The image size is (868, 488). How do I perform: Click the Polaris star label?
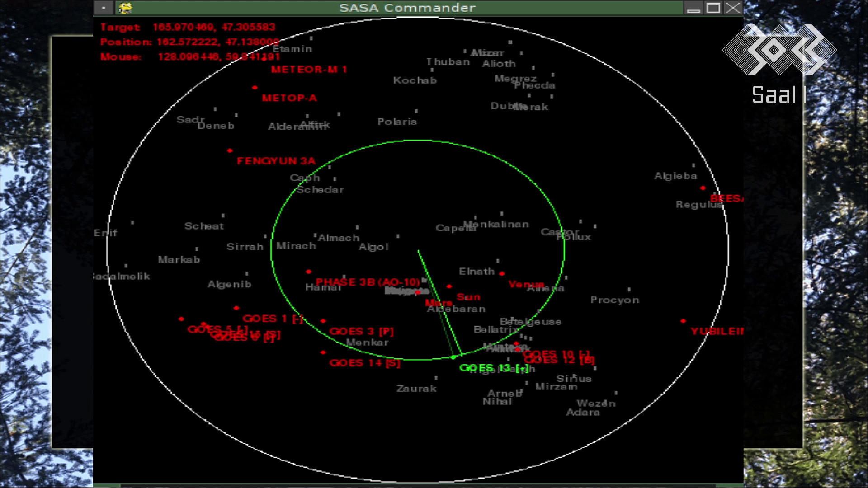tap(397, 122)
